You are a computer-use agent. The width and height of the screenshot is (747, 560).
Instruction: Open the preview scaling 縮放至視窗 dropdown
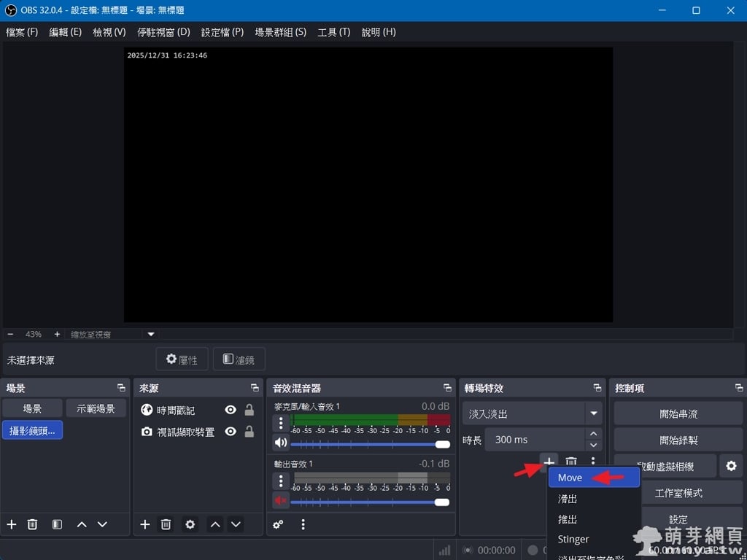(x=151, y=334)
